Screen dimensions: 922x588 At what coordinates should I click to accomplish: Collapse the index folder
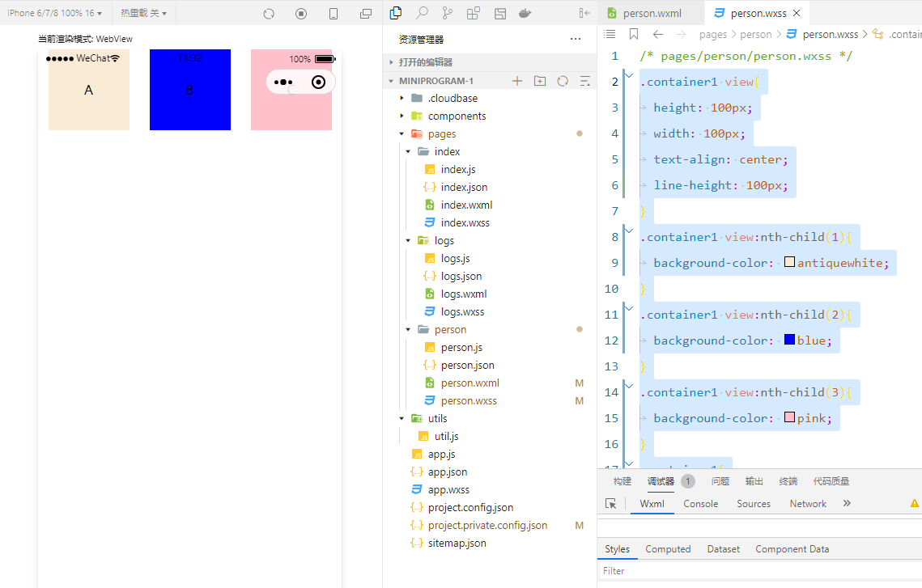click(408, 151)
